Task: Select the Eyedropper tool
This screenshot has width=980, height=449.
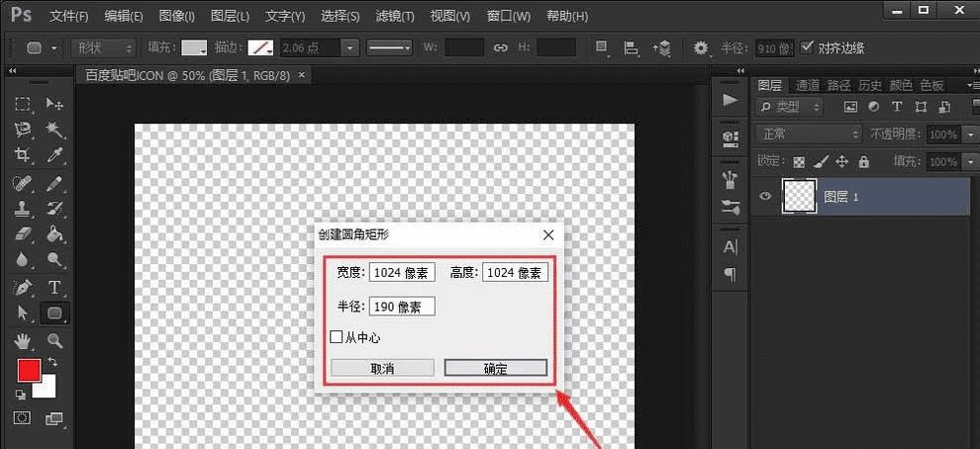Action: pyautogui.click(x=55, y=154)
